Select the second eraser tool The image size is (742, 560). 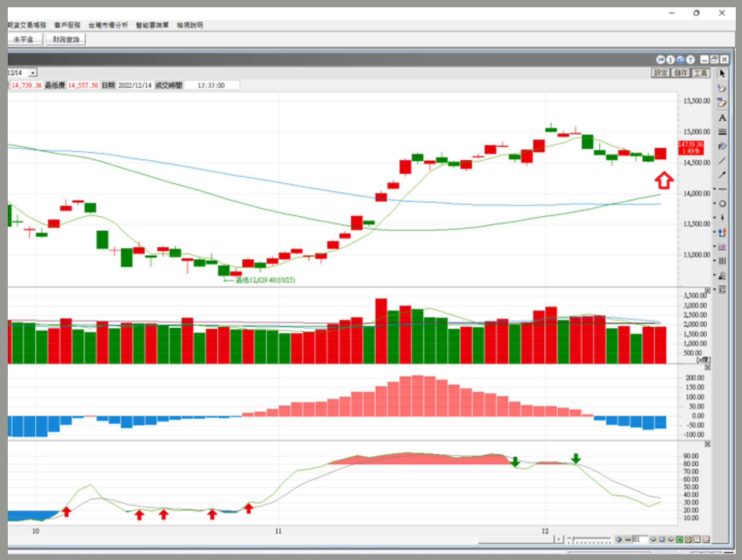click(722, 103)
